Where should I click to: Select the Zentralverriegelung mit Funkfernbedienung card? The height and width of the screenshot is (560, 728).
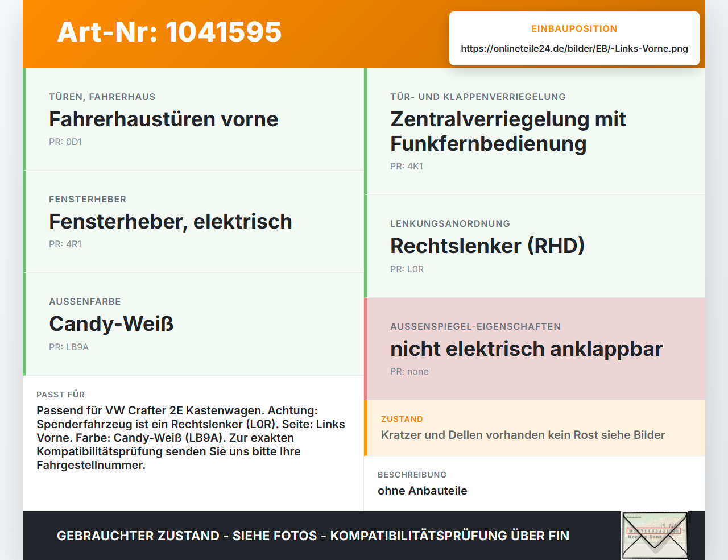(x=535, y=131)
